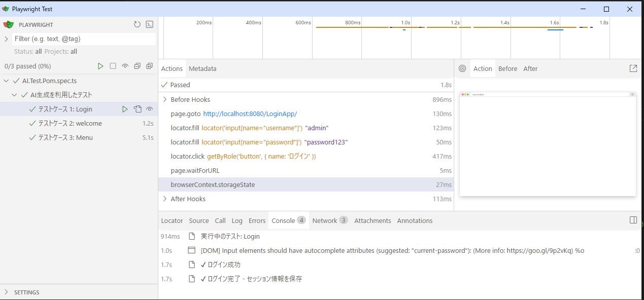Select the page.waitForURL action
Image resolution: width=644 pixels, height=300 pixels.
click(x=306, y=170)
